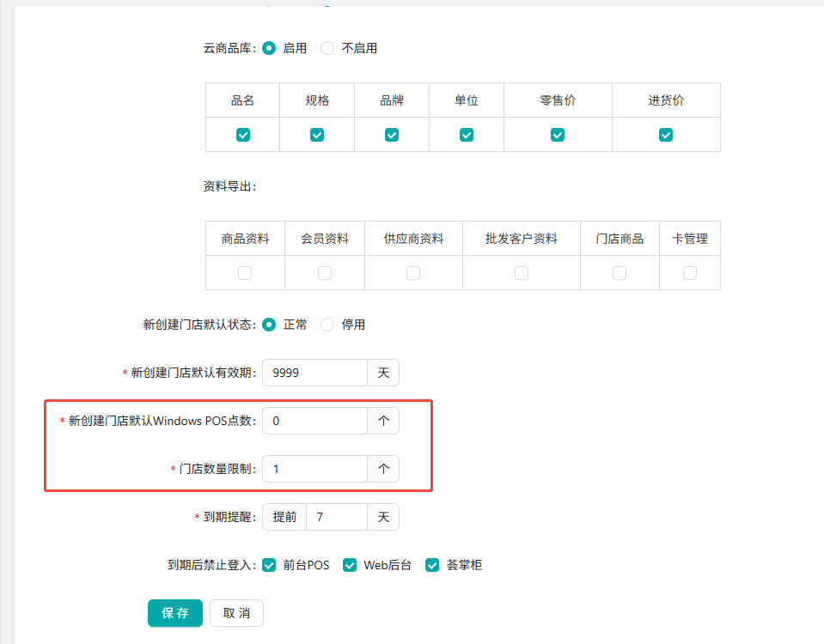This screenshot has height=644, width=824.
Task: Disable the 零售价 checkbox
Action: click(x=558, y=135)
